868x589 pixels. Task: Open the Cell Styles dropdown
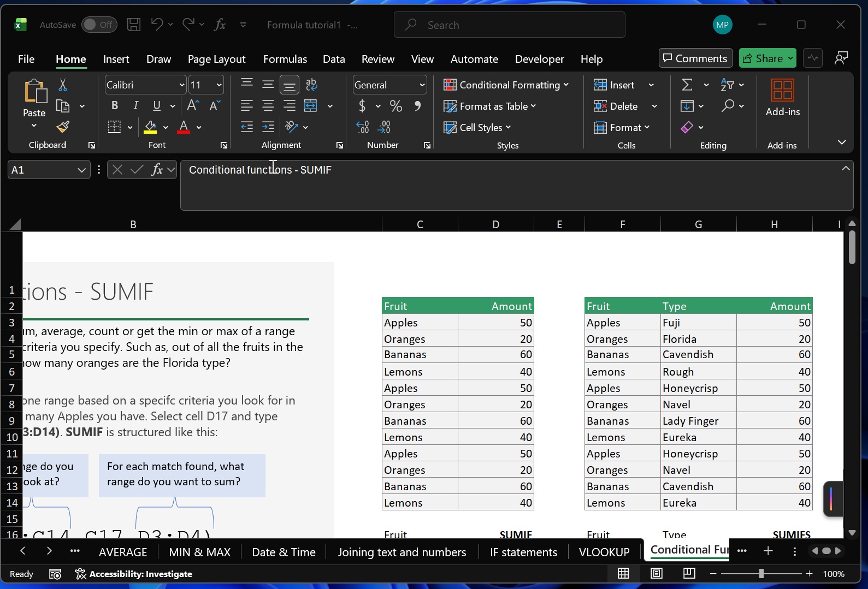477,127
